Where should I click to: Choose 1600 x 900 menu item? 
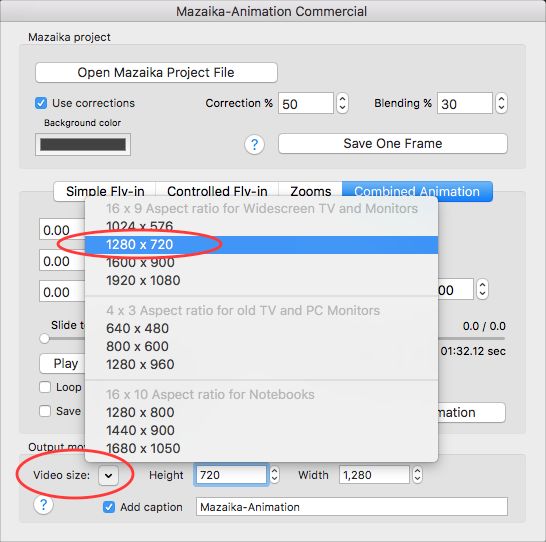262,262
